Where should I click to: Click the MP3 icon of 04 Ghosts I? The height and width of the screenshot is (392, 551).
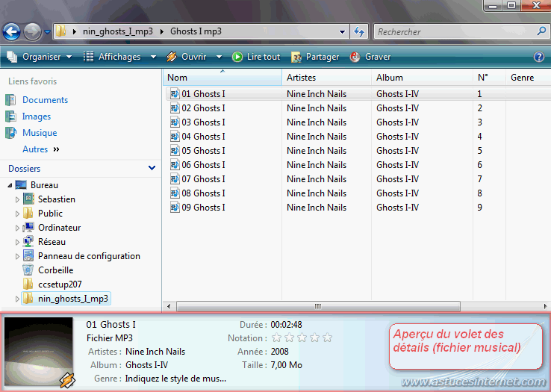coord(175,137)
